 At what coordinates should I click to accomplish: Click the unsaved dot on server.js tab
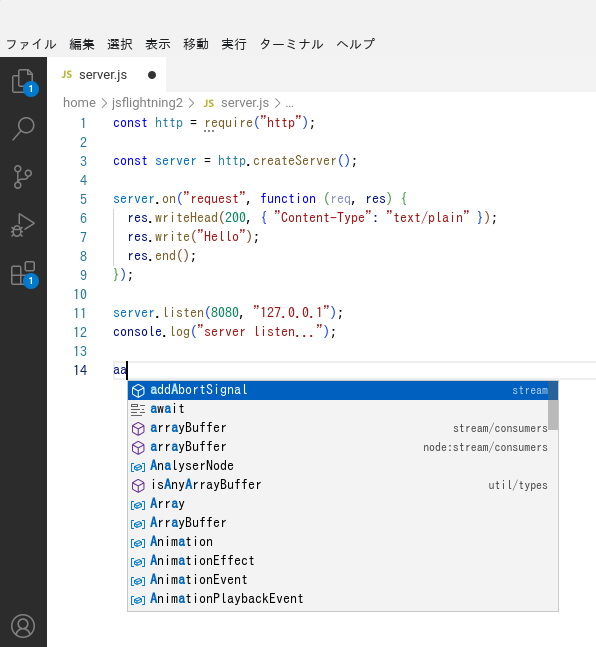[152, 75]
